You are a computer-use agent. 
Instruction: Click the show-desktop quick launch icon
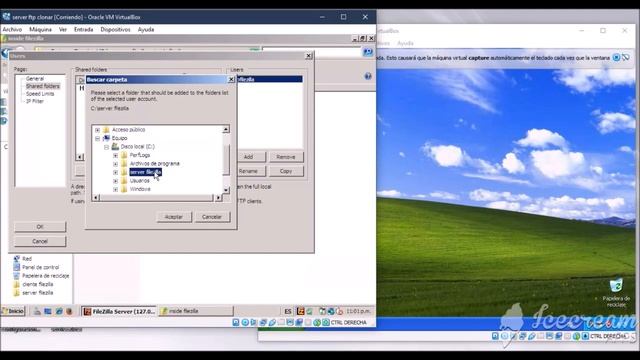(x=48, y=311)
